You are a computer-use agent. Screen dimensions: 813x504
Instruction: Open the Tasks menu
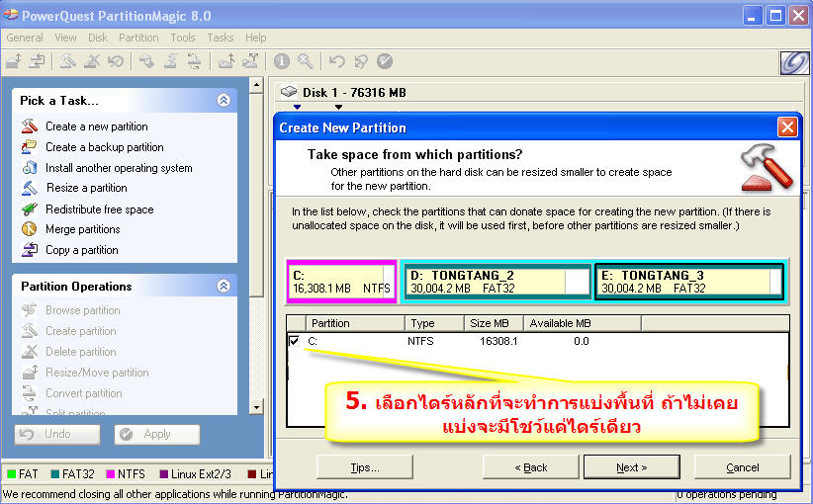click(221, 38)
